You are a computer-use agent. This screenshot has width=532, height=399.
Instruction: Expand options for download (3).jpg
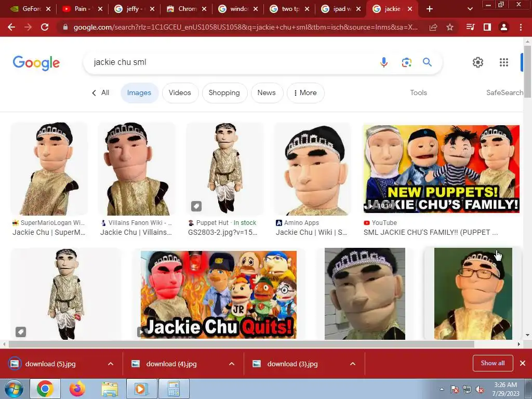pyautogui.click(x=353, y=364)
